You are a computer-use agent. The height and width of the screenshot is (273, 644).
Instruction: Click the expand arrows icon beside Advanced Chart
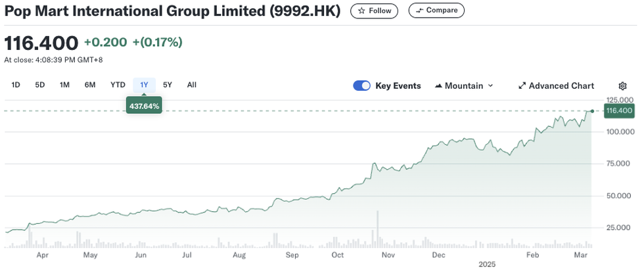(x=522, y=86)
